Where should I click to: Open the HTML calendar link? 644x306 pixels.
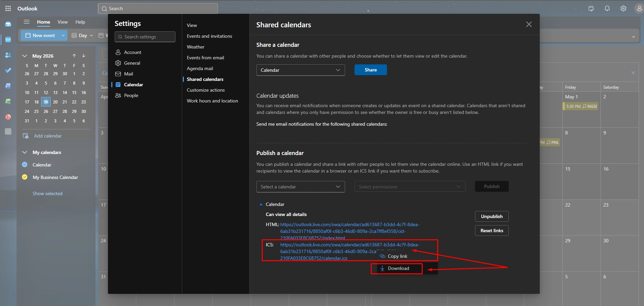point(350,231)
